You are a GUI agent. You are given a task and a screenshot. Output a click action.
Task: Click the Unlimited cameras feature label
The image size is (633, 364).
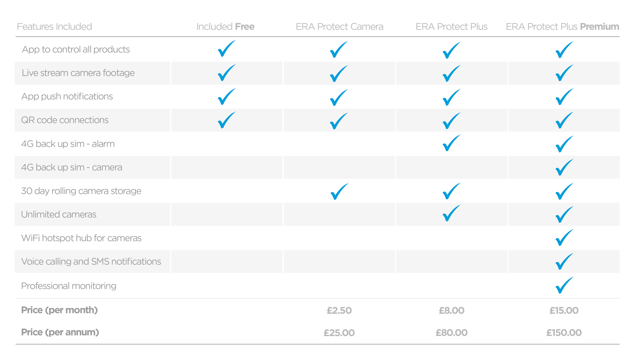[59, 215]
